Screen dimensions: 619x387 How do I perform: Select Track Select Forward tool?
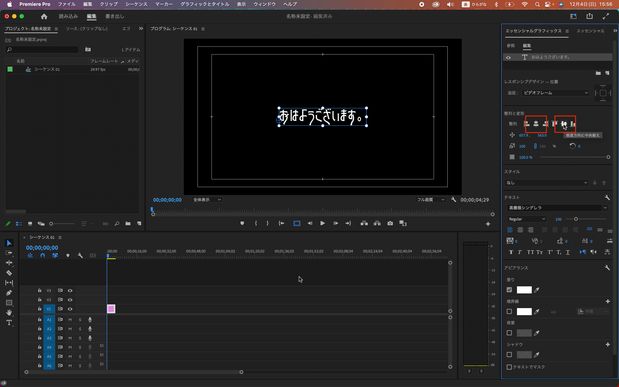click(x=9, y=253)
